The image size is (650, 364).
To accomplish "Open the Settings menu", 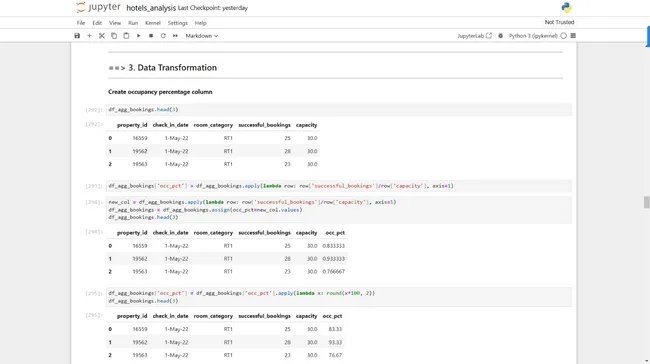I will [177, 23].
